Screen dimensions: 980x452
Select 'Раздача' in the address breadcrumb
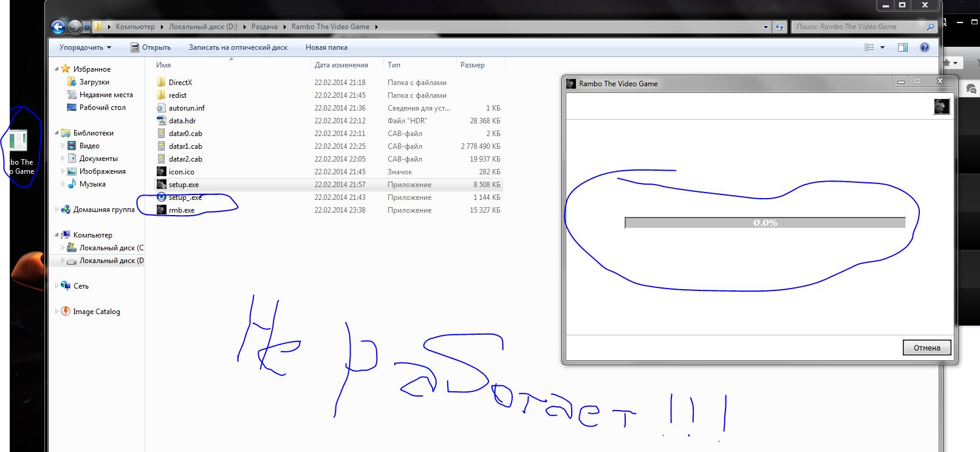[x=264, y=27]
